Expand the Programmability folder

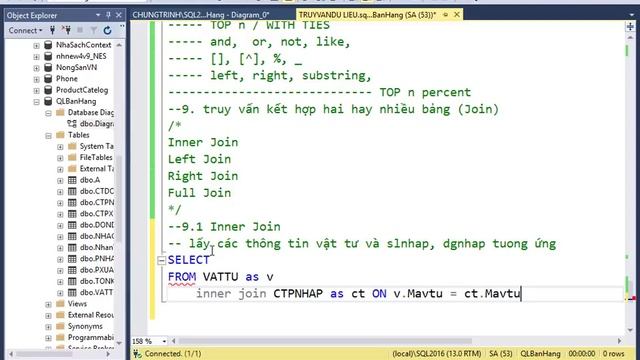pos(48,338)
